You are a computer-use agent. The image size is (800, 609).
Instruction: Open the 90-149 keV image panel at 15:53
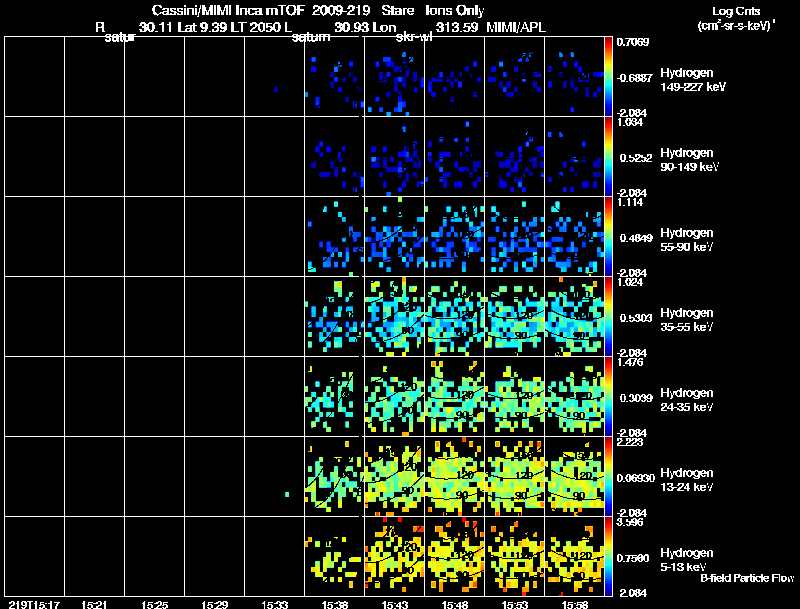[514, 156]
